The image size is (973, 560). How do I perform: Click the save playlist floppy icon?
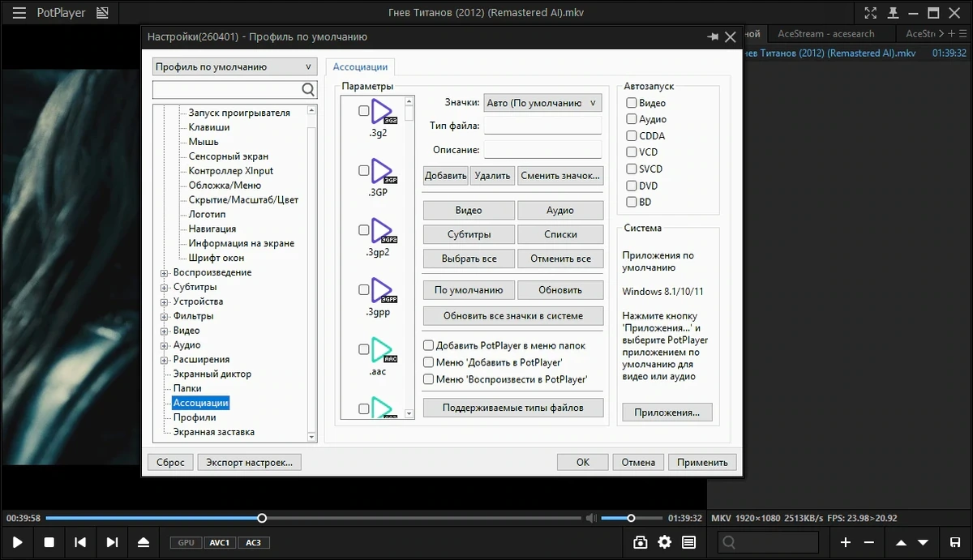click(x=955, y=542)
